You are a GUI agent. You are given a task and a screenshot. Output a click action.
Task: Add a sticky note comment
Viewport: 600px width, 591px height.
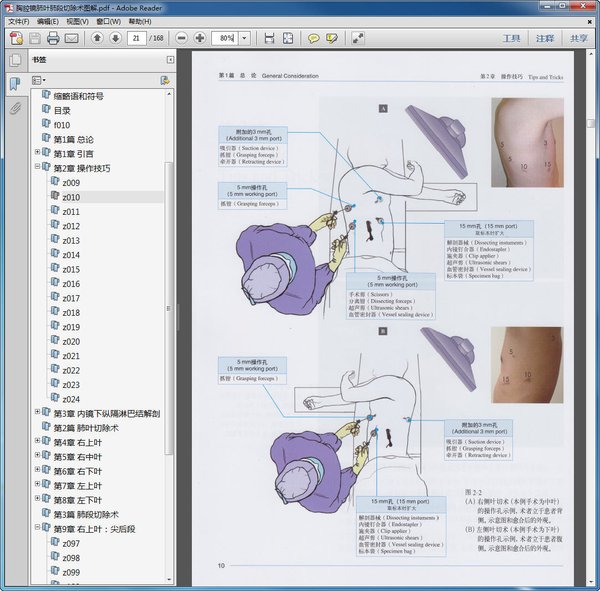coord(313,38)
